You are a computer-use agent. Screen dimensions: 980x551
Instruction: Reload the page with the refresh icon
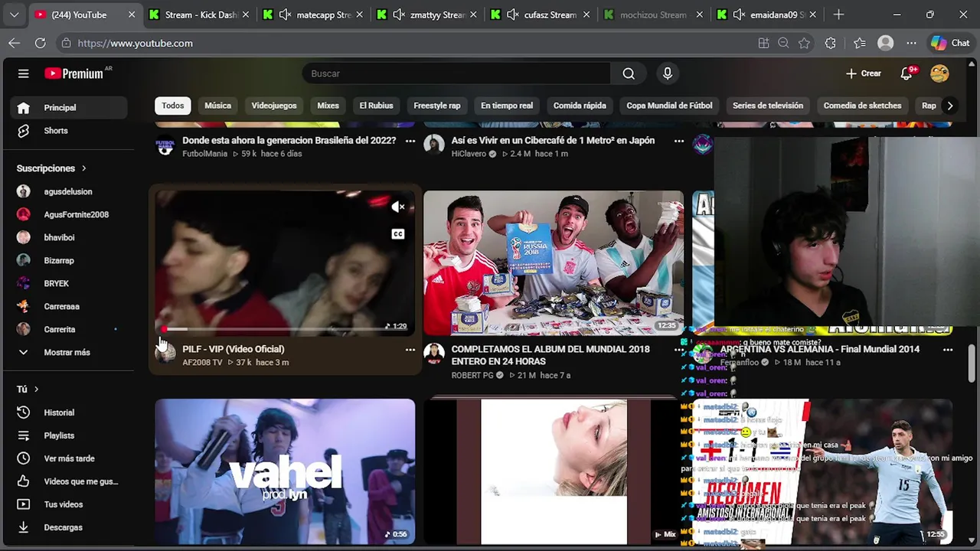click(x=40, y=44)
